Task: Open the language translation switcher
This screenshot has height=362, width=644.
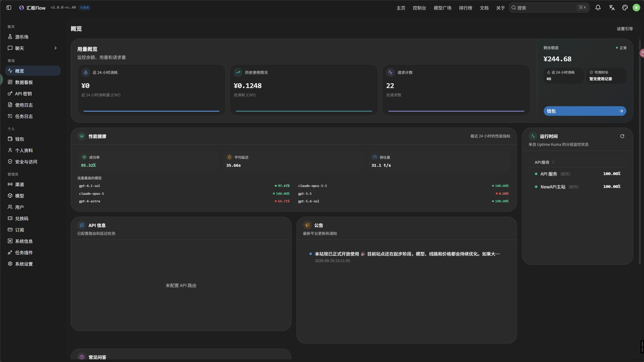Action: coord(612,8)
